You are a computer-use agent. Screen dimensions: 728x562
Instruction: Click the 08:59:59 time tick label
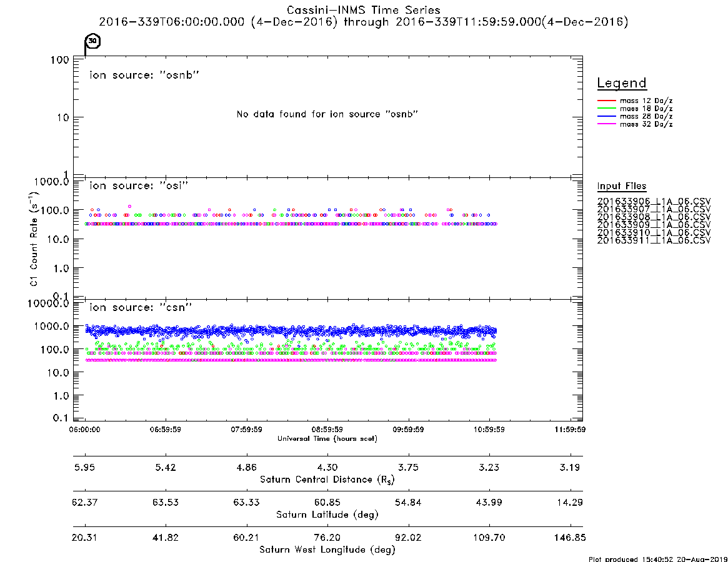pos(327,430)
